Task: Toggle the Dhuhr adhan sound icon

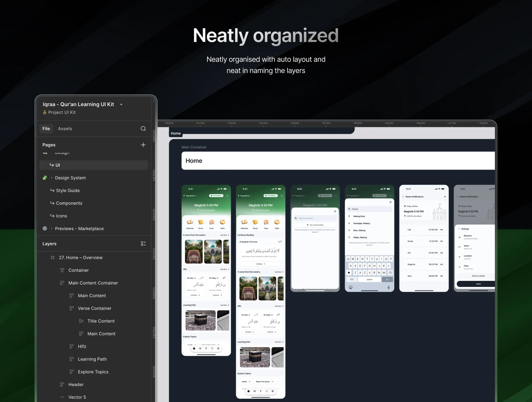Action: (x=442, y=241)
